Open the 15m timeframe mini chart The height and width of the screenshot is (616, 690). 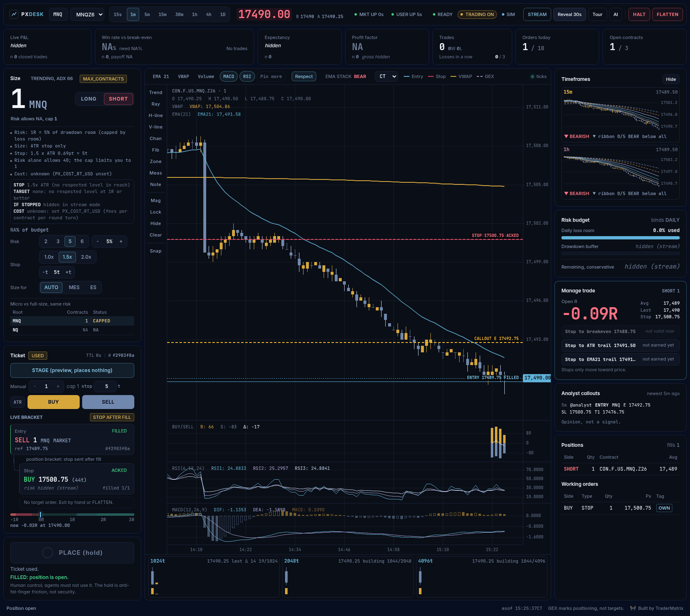(620, 115)
